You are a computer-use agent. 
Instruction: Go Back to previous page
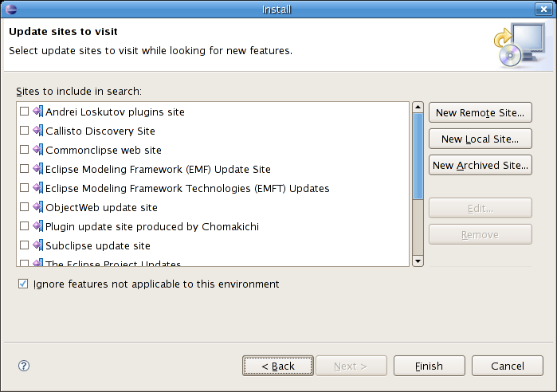[x=278, y=366]
